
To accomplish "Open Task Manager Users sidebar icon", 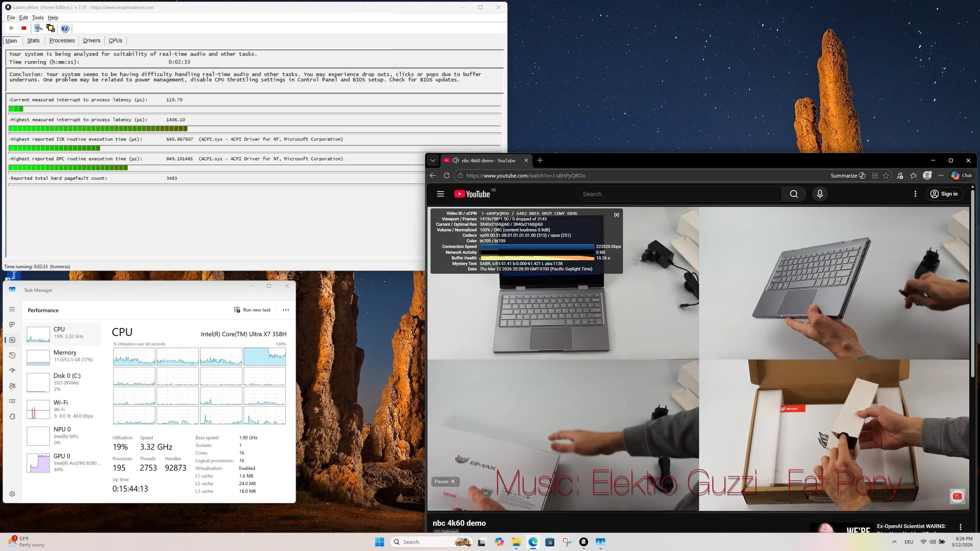I will click(x=12, y=386).
